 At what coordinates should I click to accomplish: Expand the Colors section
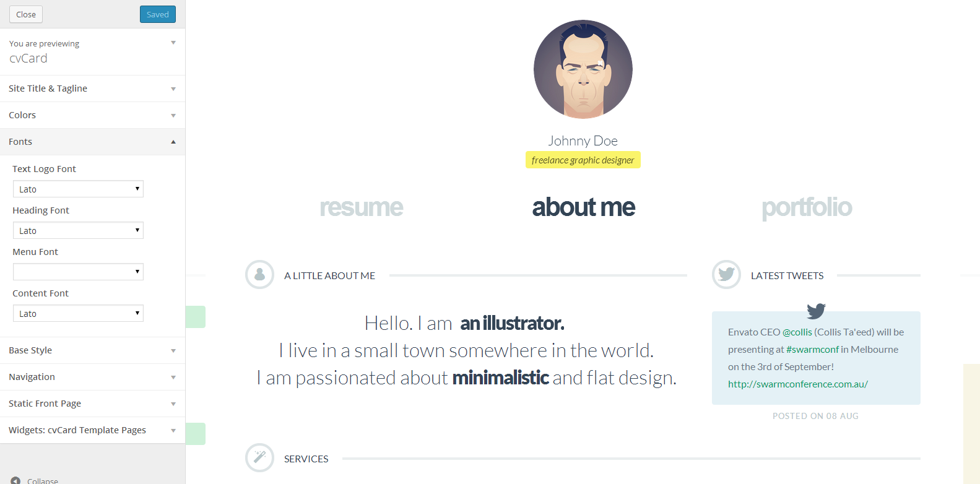[x=92, y=115]
